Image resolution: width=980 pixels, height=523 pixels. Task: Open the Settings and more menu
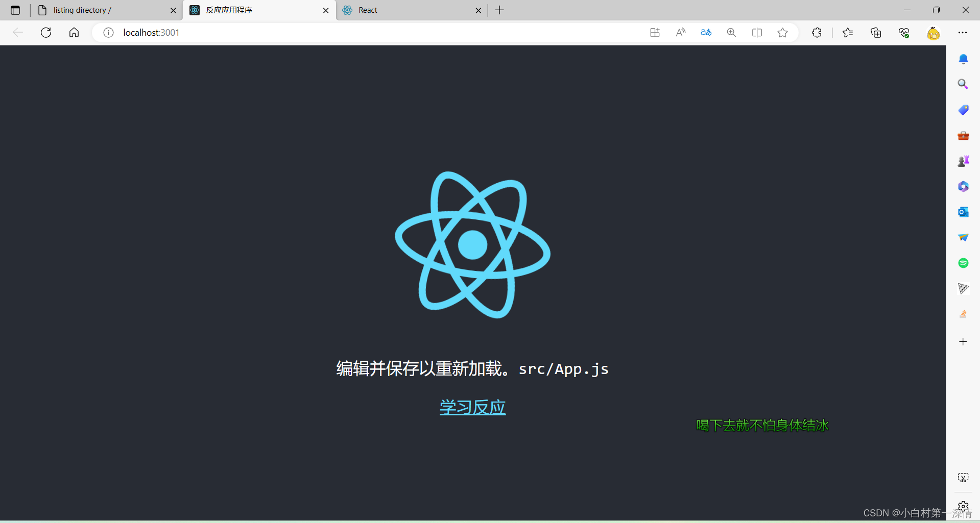[963, 33]
